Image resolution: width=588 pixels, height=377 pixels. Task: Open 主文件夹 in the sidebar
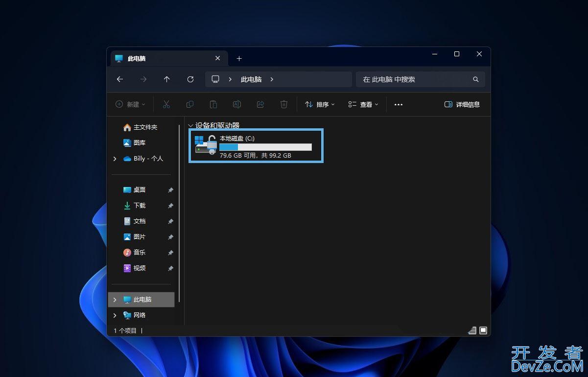pyautogui.click(x=140, y=127)
